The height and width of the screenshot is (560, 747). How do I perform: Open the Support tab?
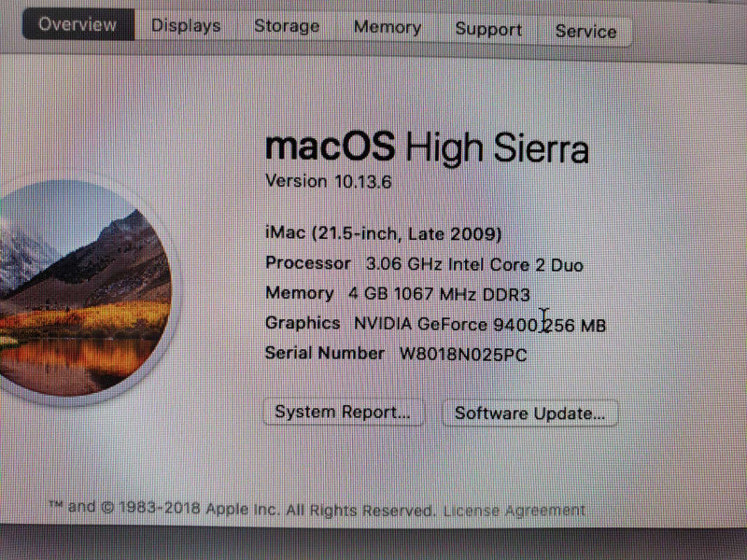click(x=488, y=30)
